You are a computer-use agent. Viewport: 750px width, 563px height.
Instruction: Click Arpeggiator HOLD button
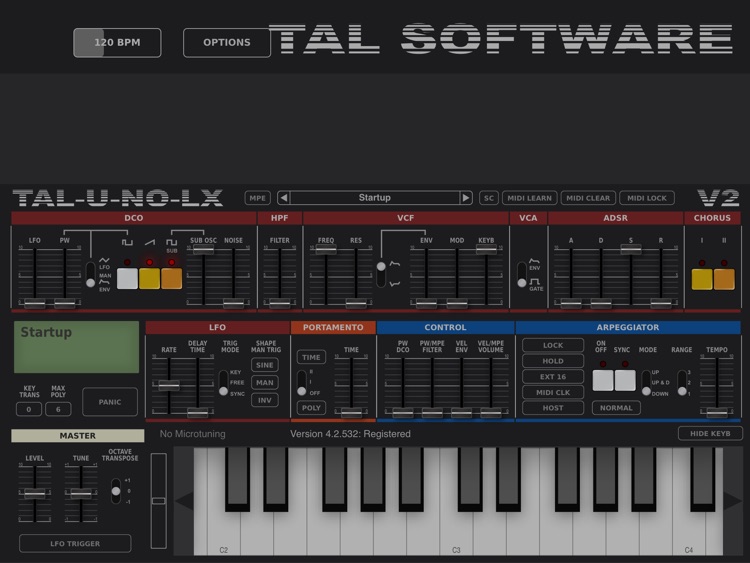pos(553,361)
